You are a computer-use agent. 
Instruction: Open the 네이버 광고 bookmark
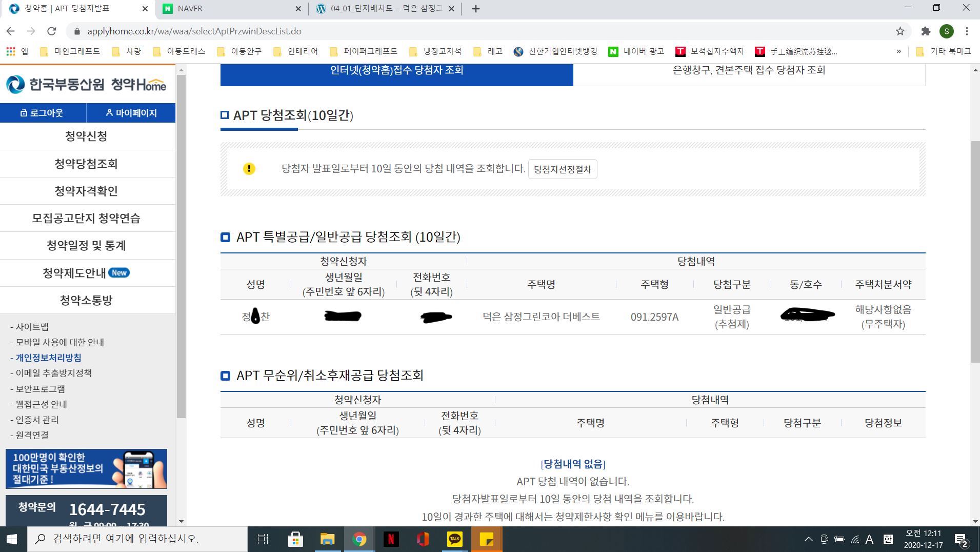tap(636, 51)
